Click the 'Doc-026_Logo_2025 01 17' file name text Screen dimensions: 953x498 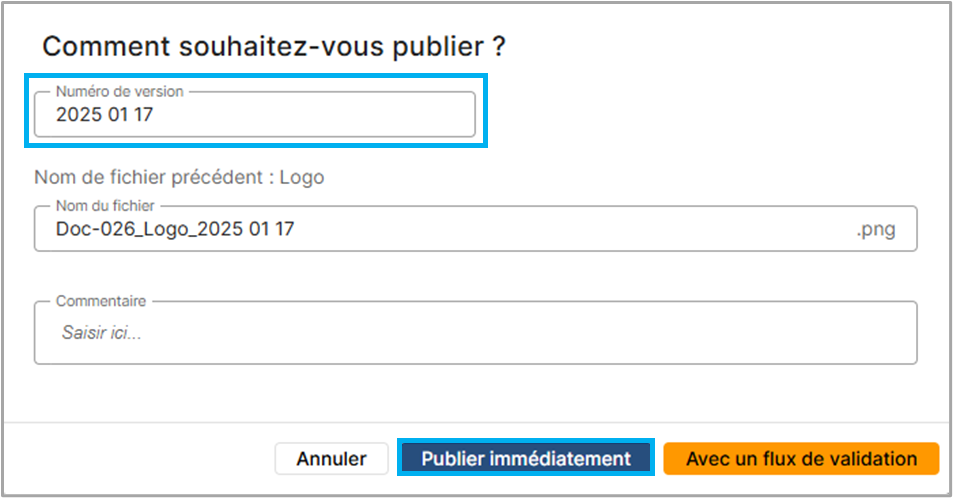pyautogui.click(x=175, y=230)
